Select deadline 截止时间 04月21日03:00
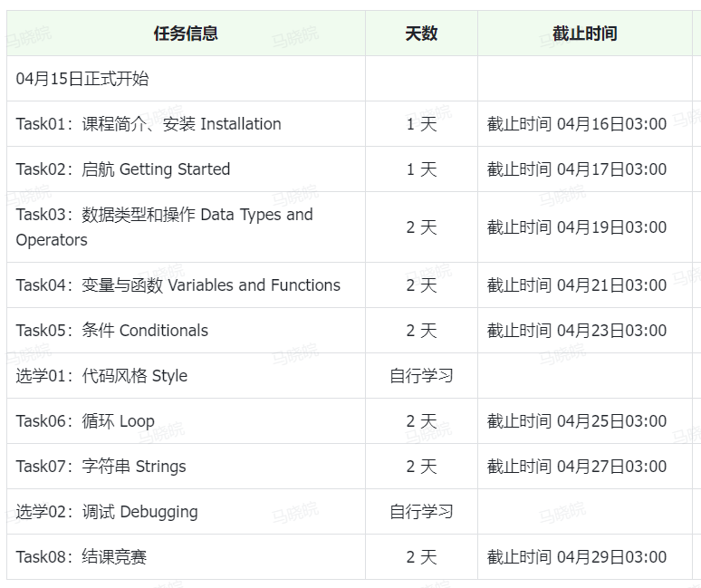Viewport: 701px width, 588px height. [585, 284]
